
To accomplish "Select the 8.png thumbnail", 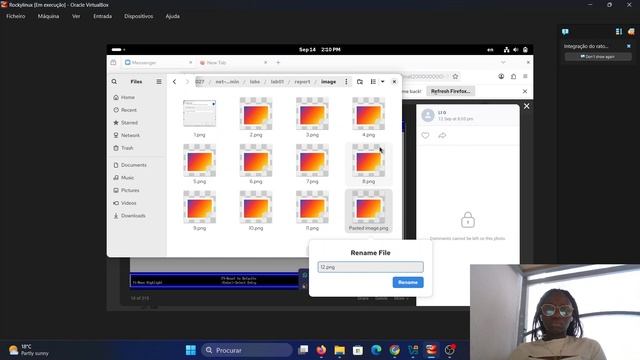I will [369, 160].
